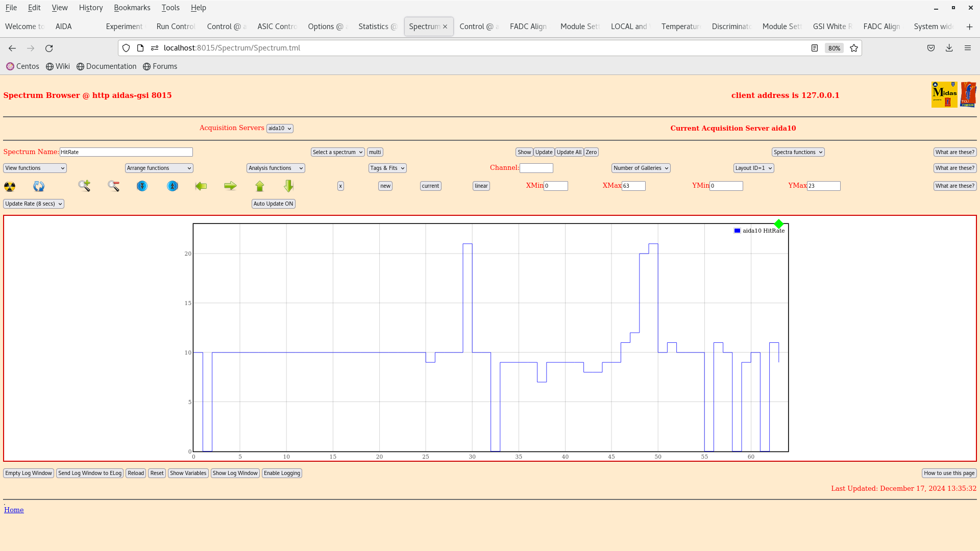Click the blue circled down-arrow icon
This screenshot has width=980, height=551.
[141, 186]
